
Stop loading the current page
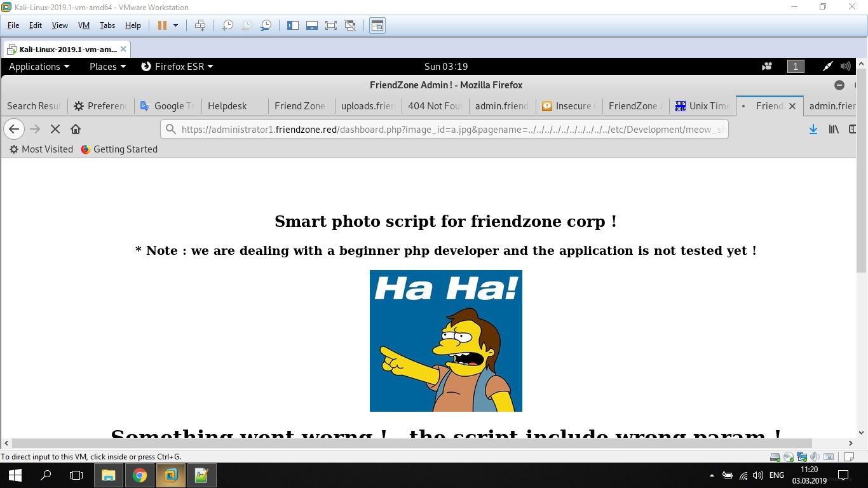pyautogui.click(x=55, y=129)
